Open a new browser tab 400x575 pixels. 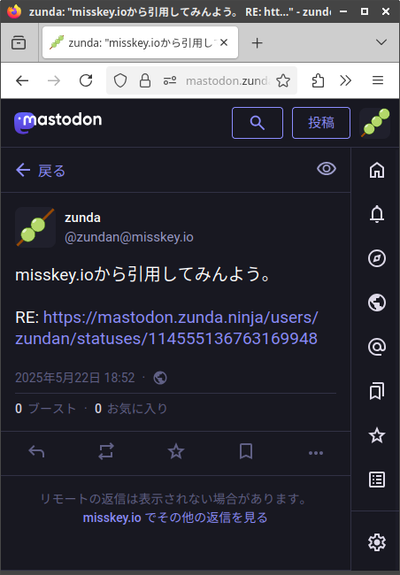pos(257,43)
